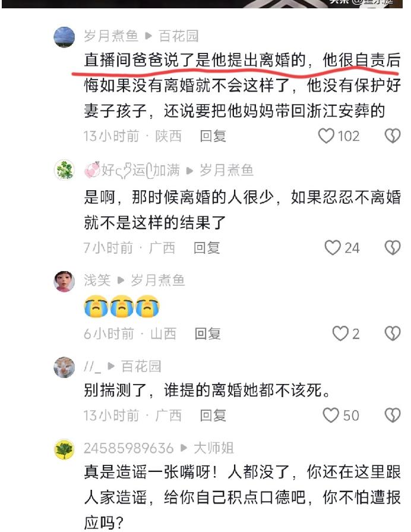411x532 pixels.
Task: Open the cat avatar of //_ user
Action: tap(64, 367)
